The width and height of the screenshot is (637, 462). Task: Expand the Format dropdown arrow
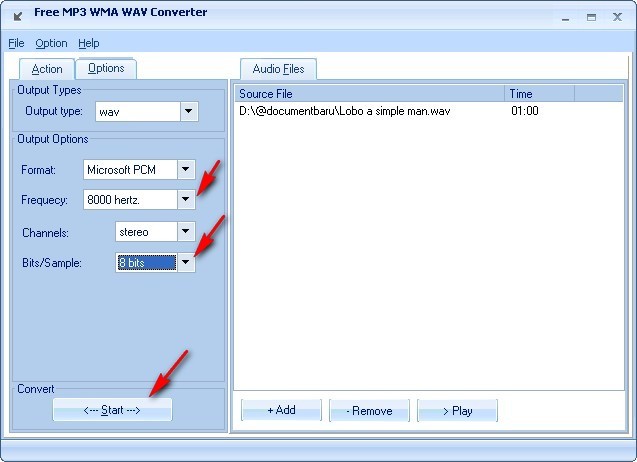pyautogui.click(x=186, y=169)
